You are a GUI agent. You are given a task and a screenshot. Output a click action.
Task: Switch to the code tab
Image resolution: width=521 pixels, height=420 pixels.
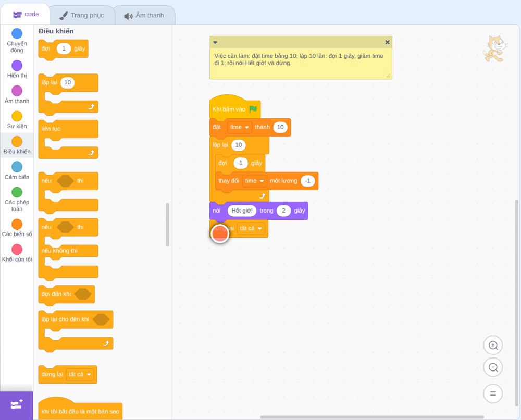point(26,14)
